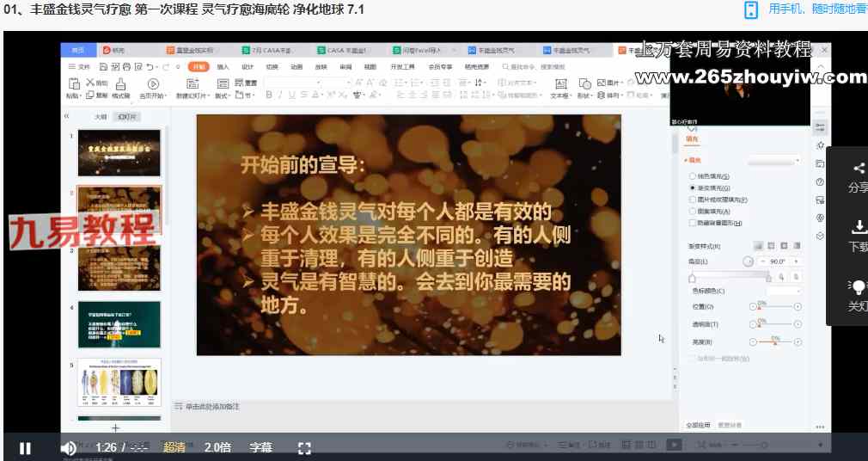Open playback speed menu (2.0倍)
The image size is (868, 461).
pyautogui.click(x=217, y=447)
